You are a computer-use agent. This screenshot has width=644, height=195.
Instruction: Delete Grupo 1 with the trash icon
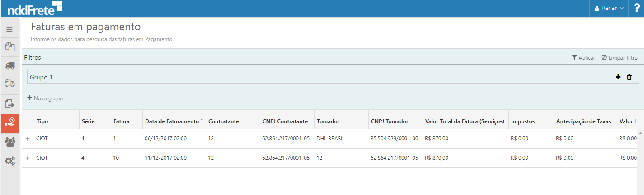point(629,77)
